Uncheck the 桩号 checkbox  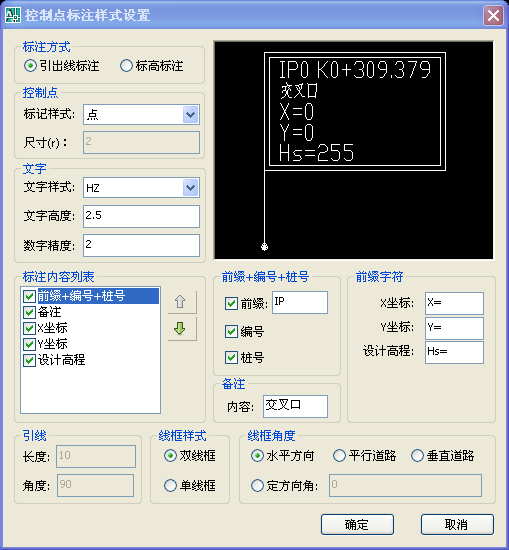coord(231,358)
